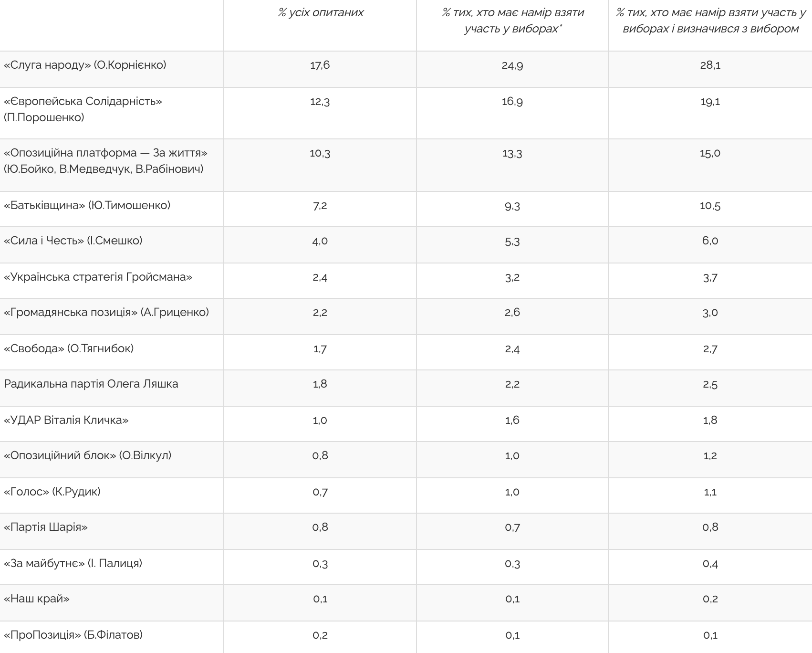Click the '% усіх опитаних' column header
The image size is (812, 653).
tap(321, 13)
